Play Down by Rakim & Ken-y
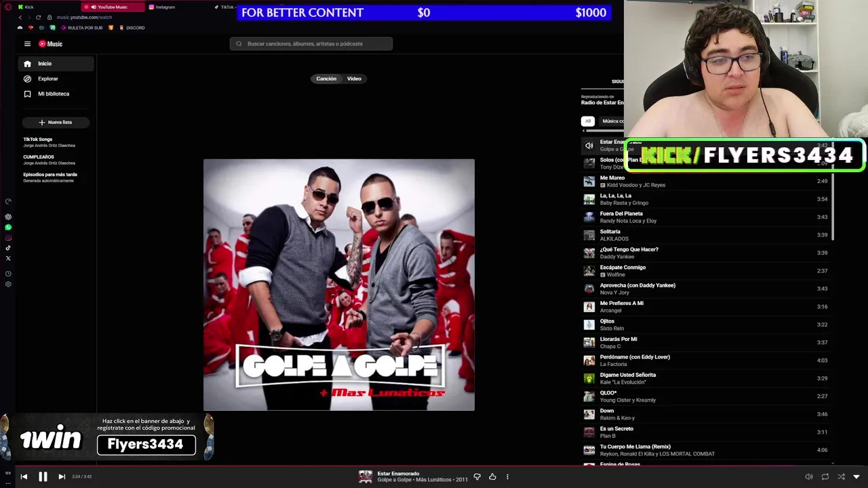868x488 pixels. [x=705, y=414]
